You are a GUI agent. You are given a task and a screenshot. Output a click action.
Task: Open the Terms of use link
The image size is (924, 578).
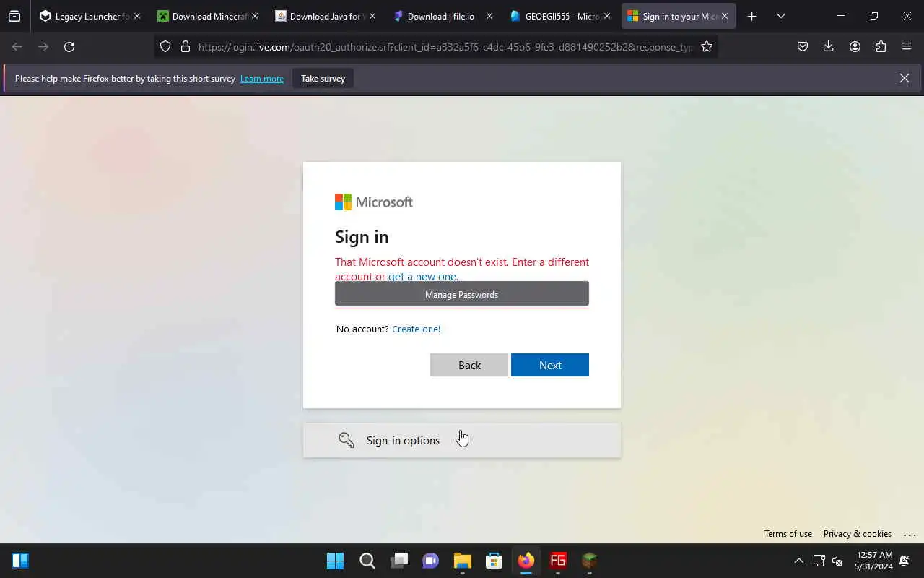click(x=788, y=534)
